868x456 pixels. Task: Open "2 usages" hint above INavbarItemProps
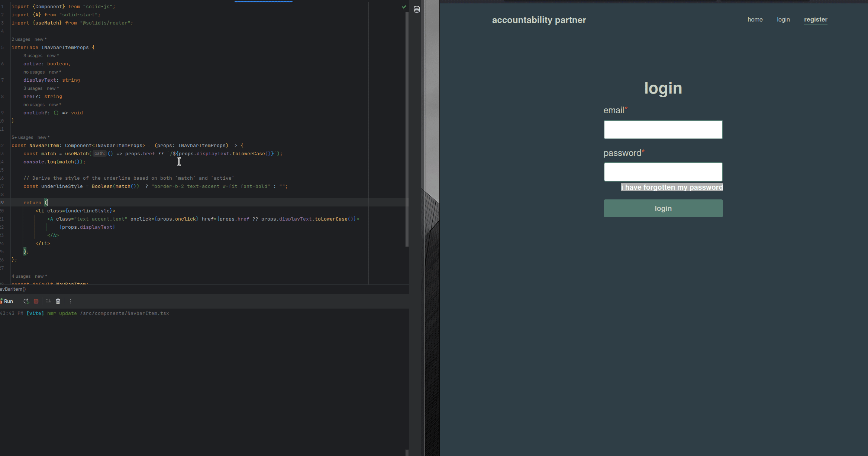(21, 39)
